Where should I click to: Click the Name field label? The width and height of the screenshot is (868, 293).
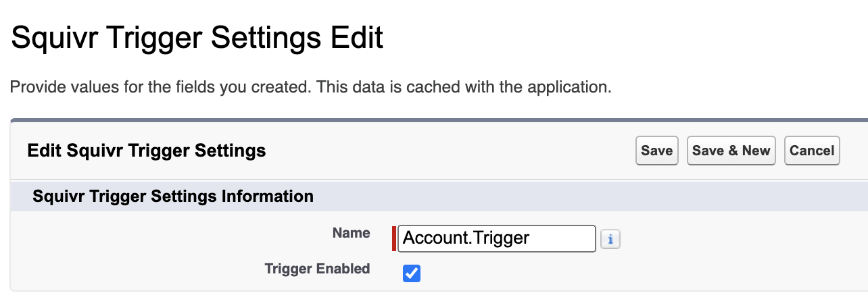351,233
